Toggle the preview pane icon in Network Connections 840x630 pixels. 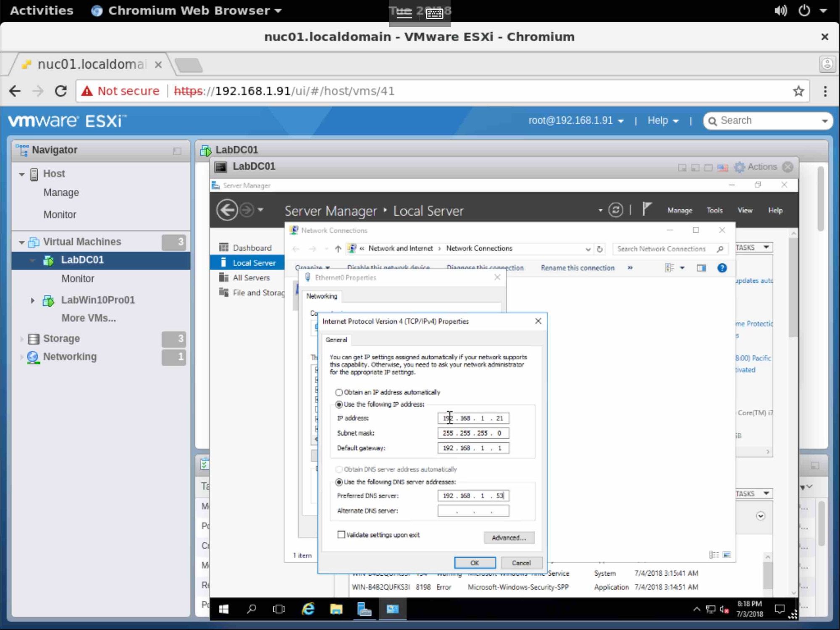tap(701, 268)
